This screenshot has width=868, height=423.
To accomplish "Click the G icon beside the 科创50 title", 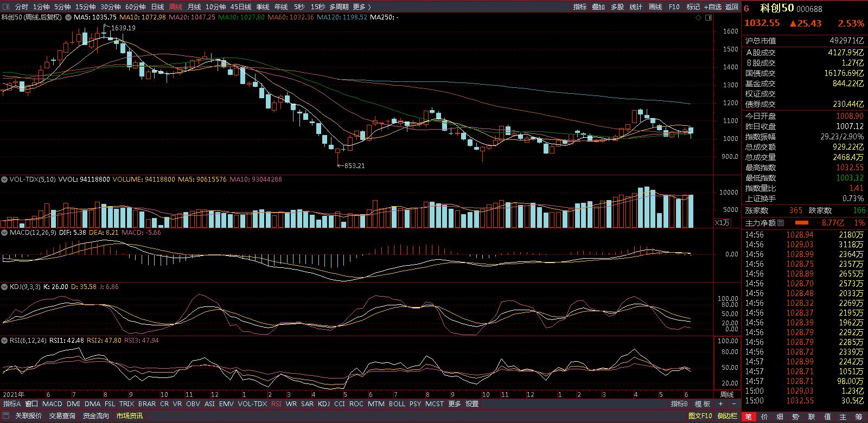I will pos(747,9).
